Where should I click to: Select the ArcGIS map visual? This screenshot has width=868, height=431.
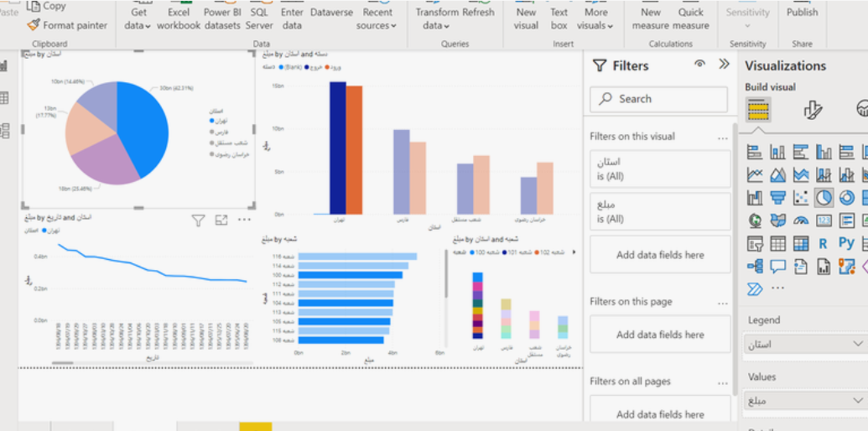tap(846, 267)
